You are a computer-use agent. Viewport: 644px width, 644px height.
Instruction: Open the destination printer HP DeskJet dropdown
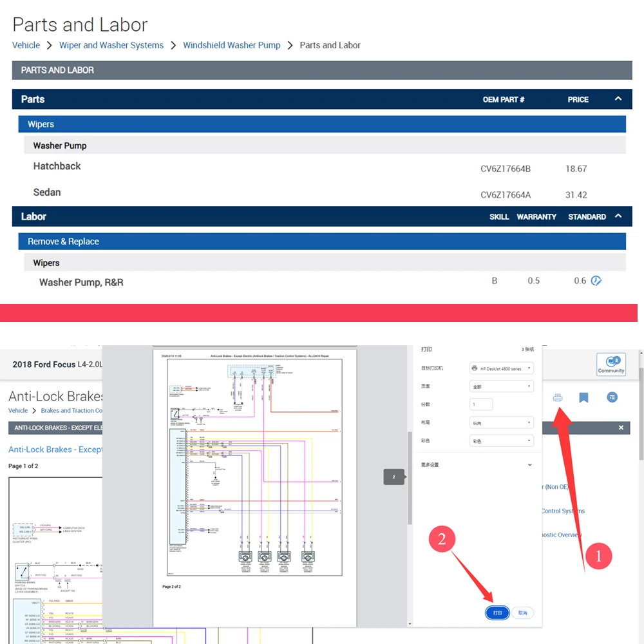click(x=502, y=368)
